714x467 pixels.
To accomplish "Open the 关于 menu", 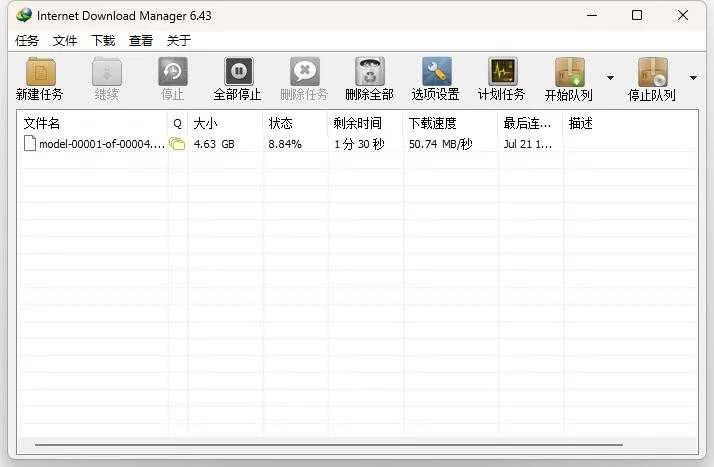I will 178,41.
